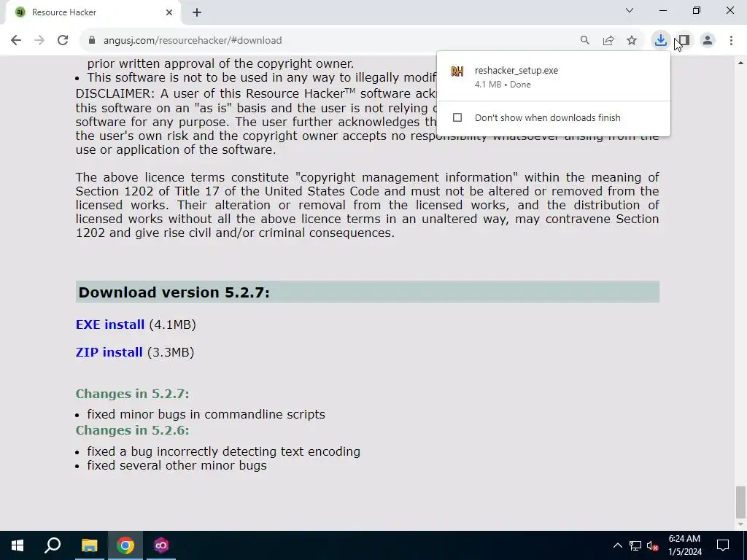
Task: Bookmark this page with the star icon
Action: point(632,41)
